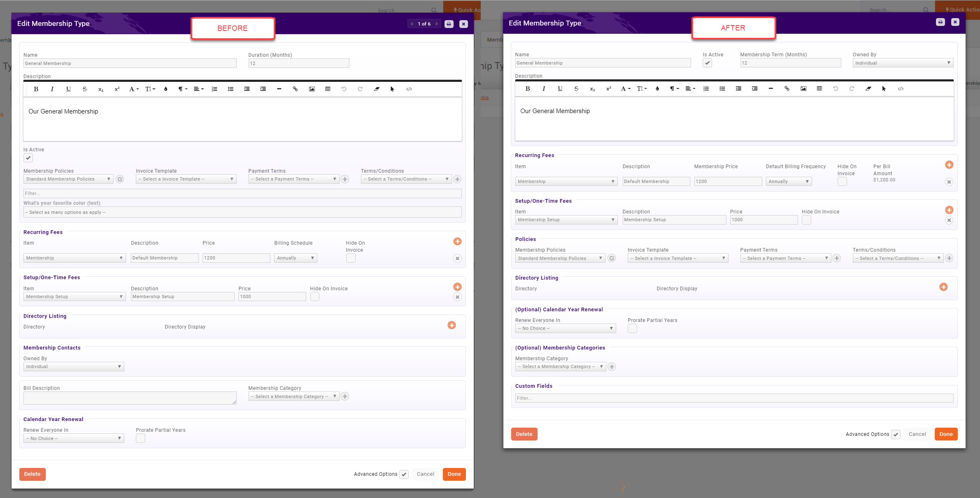The height and width of the screenshot is (498, 980).
Task: Toggle Bold in the BEFORE dialog editor toolbar
Action: coord(36,89)
